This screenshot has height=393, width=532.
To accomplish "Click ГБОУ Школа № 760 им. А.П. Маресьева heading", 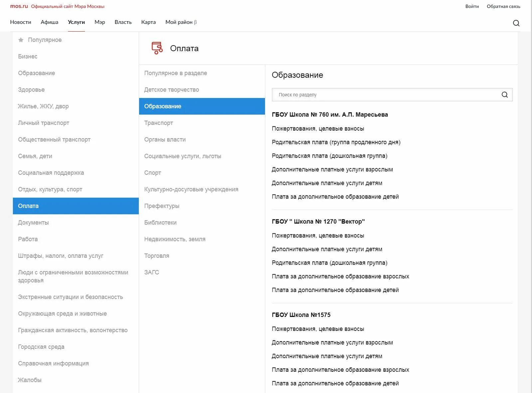I will coord(330,115).
